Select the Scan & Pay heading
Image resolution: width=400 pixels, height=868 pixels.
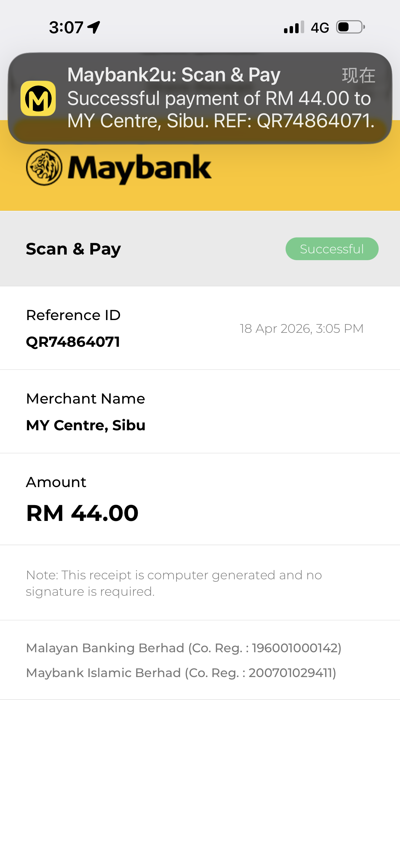[73, 249]
